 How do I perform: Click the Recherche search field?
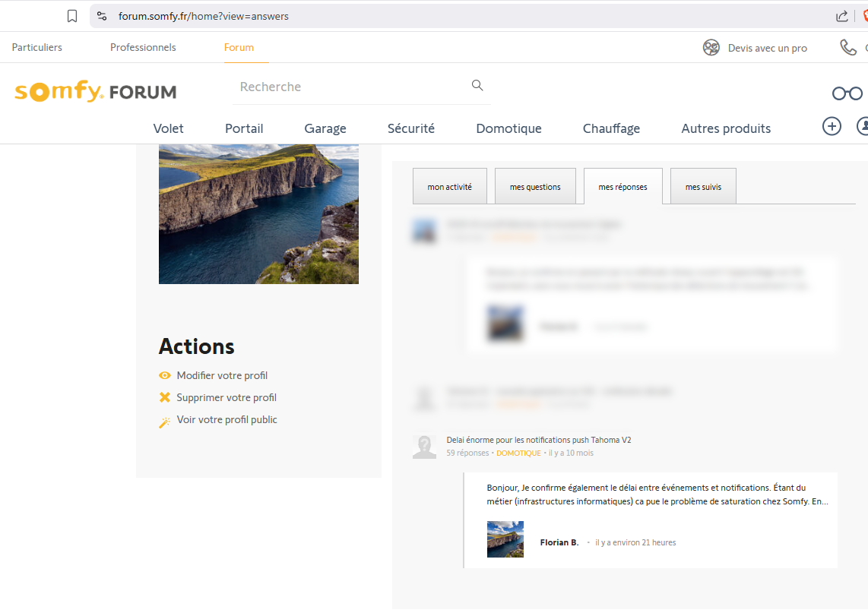pyautogui.click(x=350, y=87)
